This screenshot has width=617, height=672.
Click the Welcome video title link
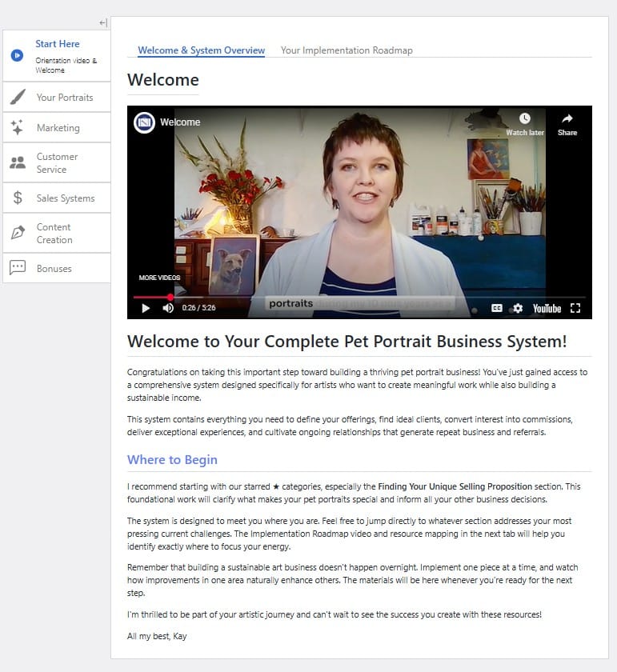(x=180, y=122)
